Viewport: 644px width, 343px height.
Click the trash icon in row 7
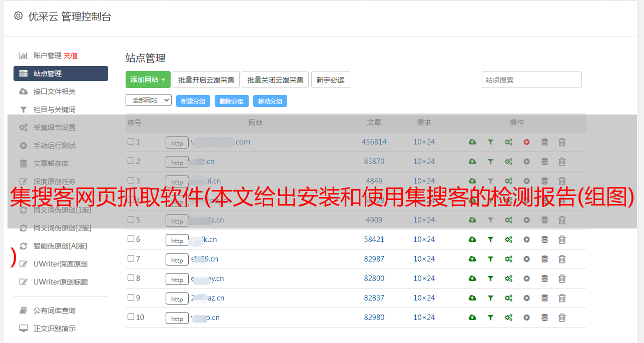click(x=562, y=259)
